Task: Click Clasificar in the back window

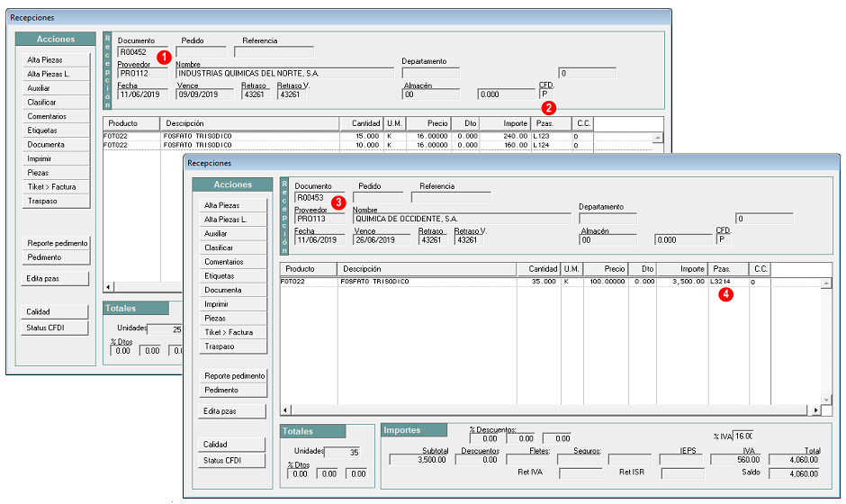Action: [x=56, y=102]
